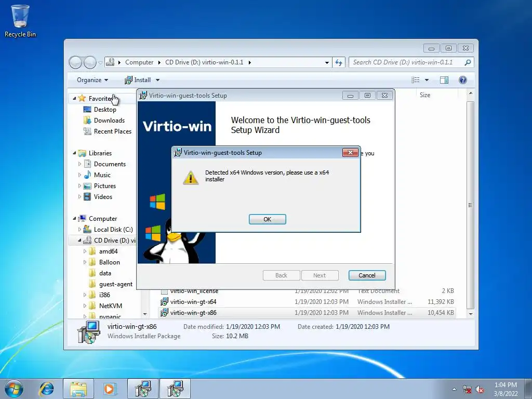Screen dimensions: 532x399
Task: Click the Videos library icon
Action: point(87,197)
